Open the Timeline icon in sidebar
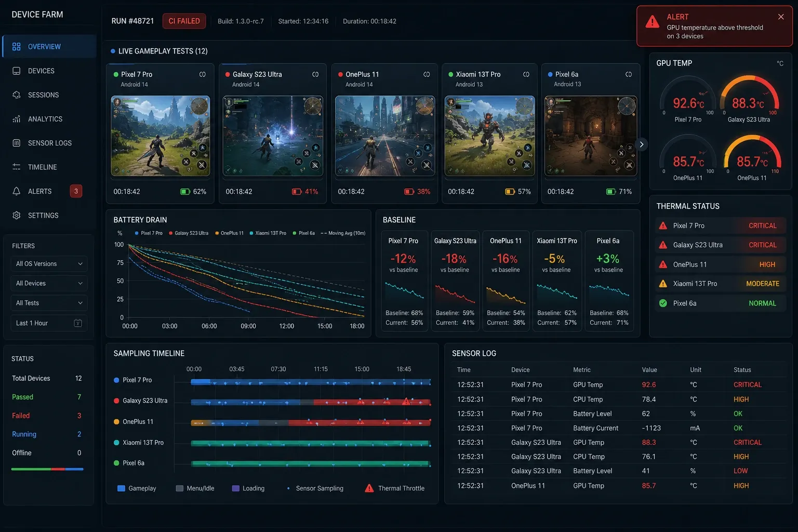Viewport: 798px width, 532px height. pyautogui.click(x=16, y=167)
